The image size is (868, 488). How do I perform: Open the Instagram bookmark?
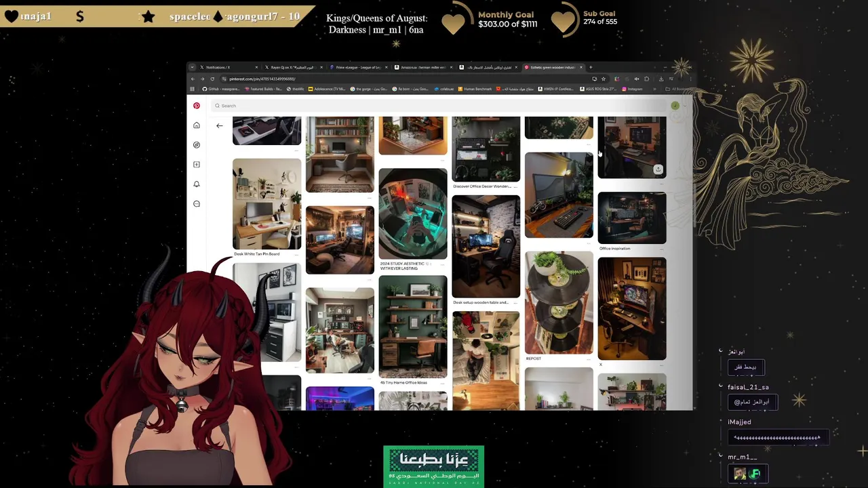point(632,89)
